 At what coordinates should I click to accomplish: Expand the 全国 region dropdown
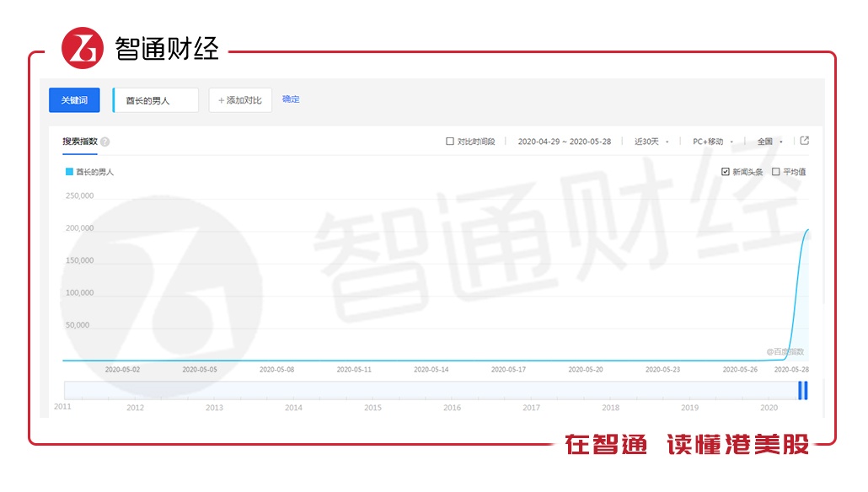click(769, 142)
